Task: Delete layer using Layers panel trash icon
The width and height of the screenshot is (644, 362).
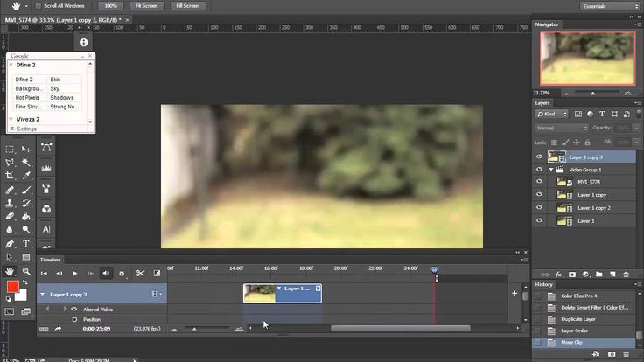Action: click(x=628, y=274)
